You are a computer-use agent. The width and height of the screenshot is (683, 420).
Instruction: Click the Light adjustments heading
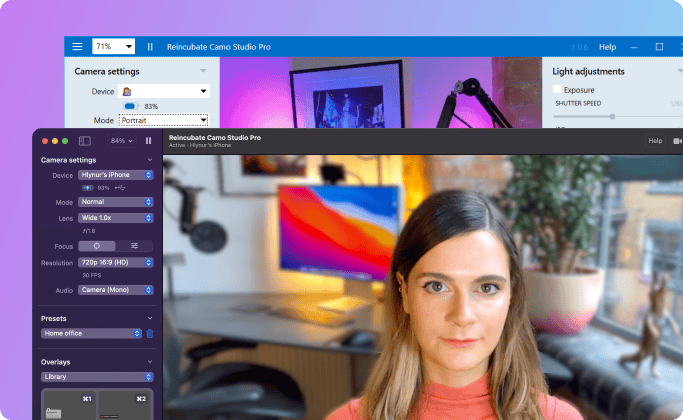click(x=588, y=71)
